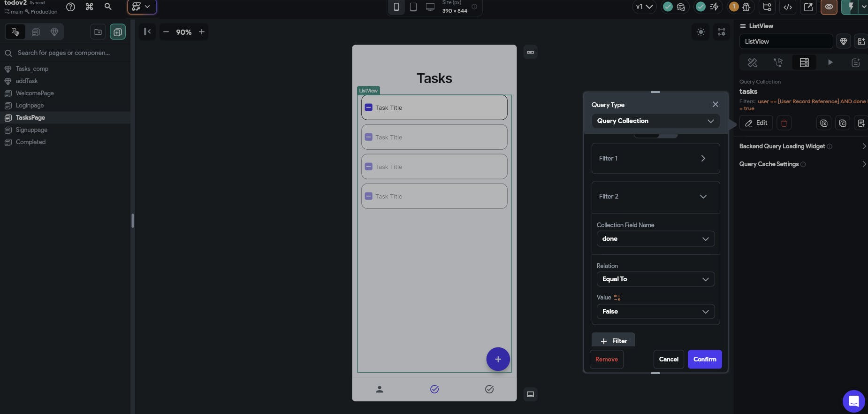The width and height of the screenshot is (868, 414).
Task: Open the view code icon
Action: coord(788,7)
